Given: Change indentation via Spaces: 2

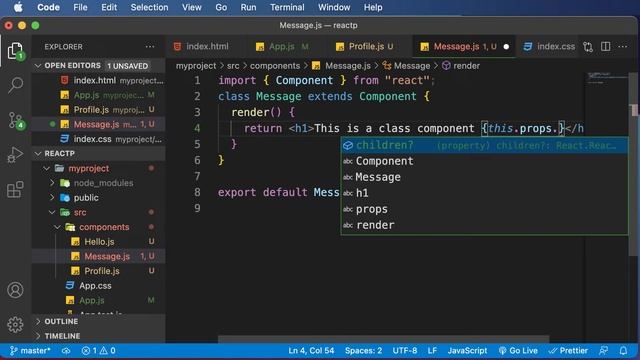Looking at the screenshot, I should pyautogui.click(x=363, y=351).
